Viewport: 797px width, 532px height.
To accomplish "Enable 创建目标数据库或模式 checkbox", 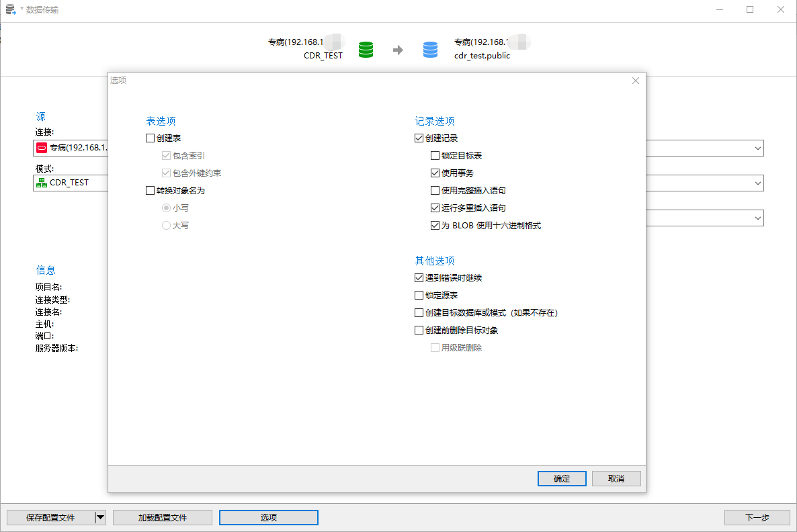I will click(x=419, y=313).
